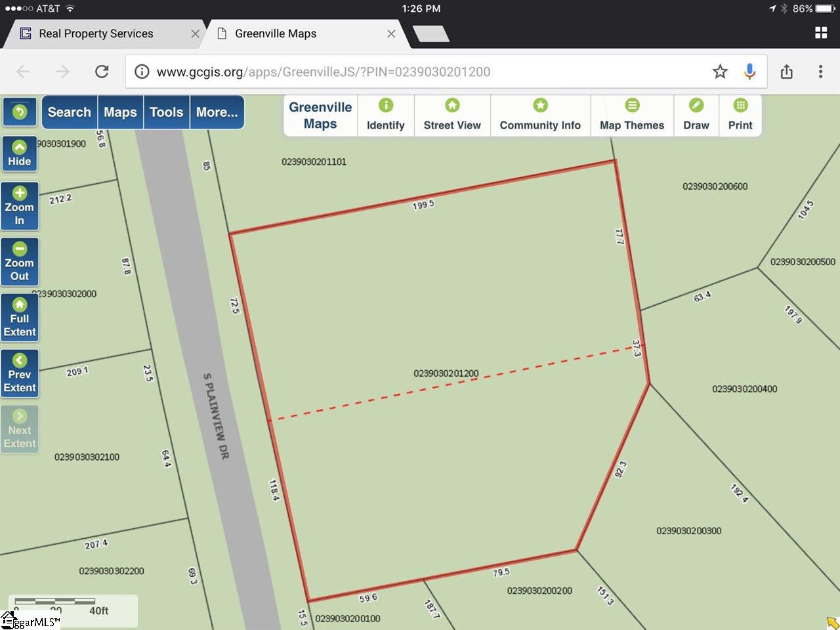
Task: Open the Search menu
Action: pyautogui.click(x=70, y=112)
